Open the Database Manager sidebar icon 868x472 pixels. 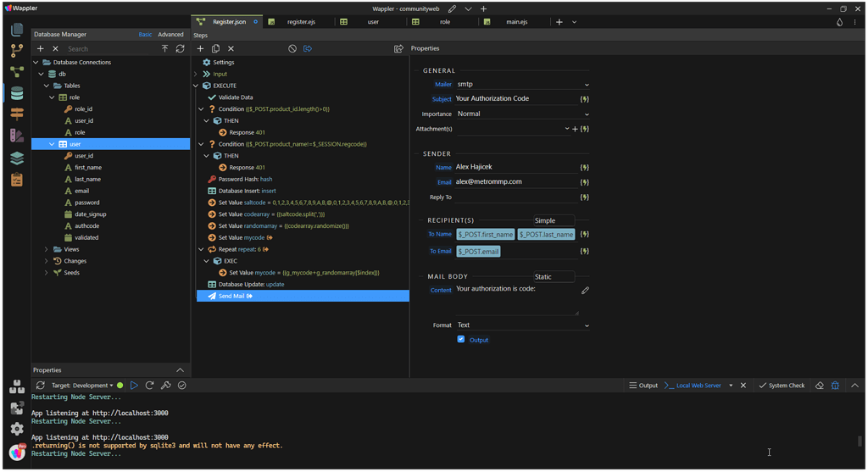(16, 93)
